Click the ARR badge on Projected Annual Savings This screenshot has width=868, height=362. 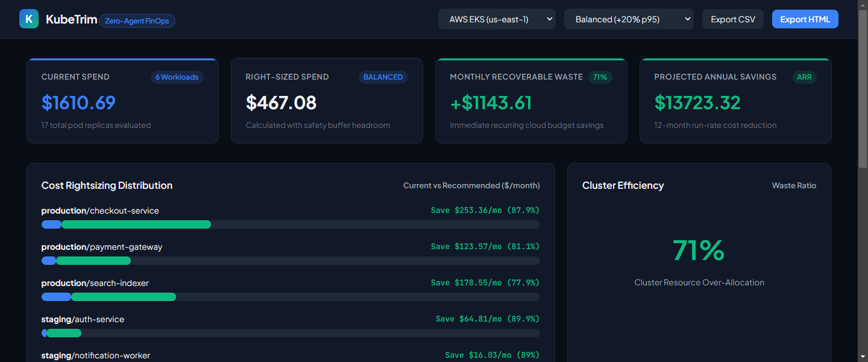point(804,77)
